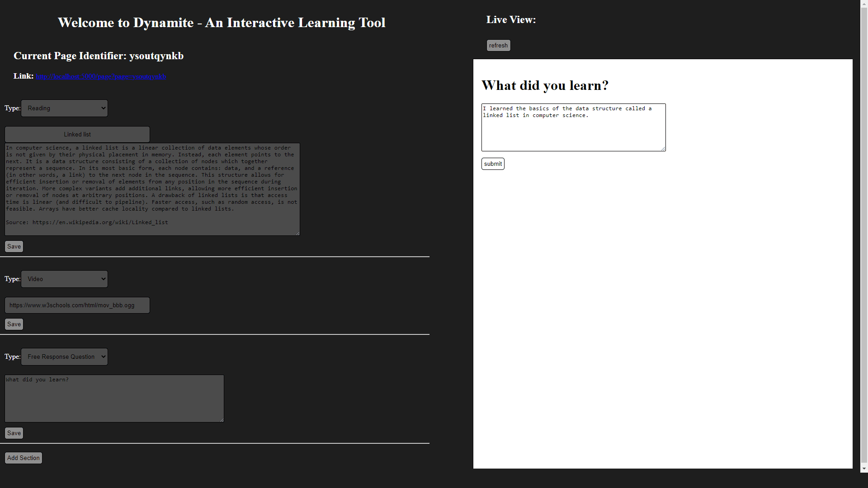Image resolution: width=868 pixels, height=488 pixels.
Task: Open the Video type dropdown
Action: [64, 279]
